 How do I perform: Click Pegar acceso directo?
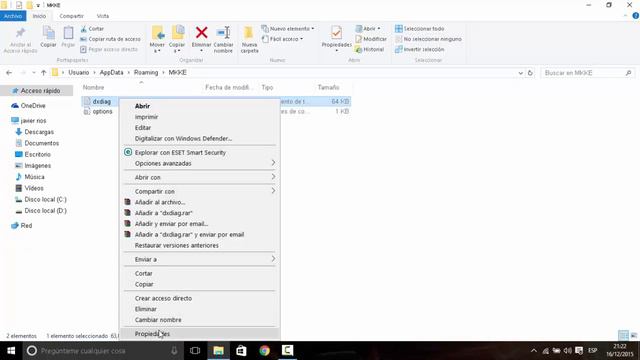109,49
